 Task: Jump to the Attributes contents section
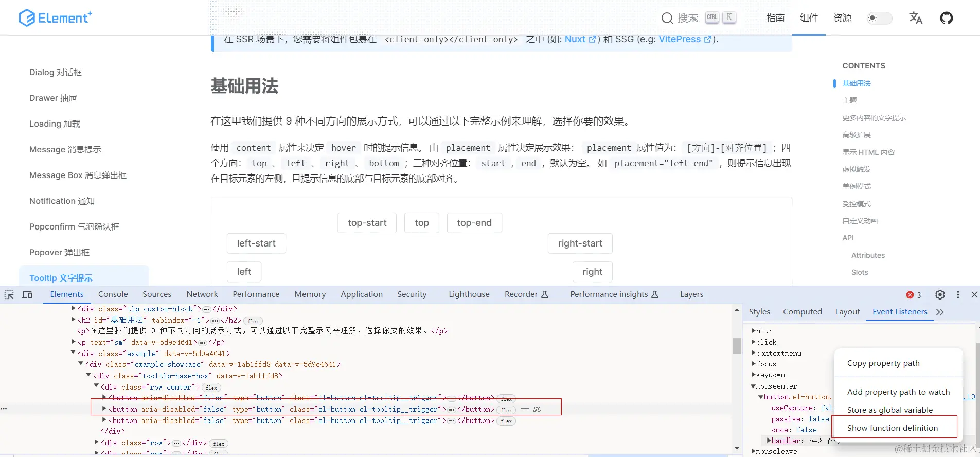coord(868,255)
